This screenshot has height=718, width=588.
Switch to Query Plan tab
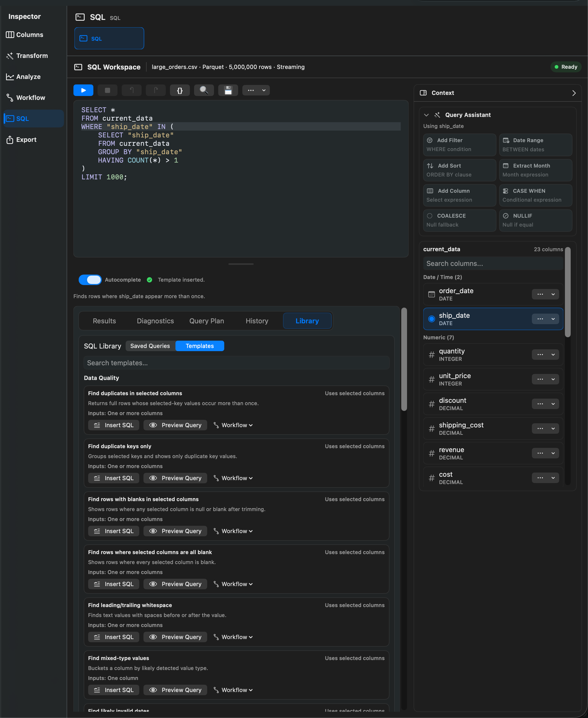207,321
